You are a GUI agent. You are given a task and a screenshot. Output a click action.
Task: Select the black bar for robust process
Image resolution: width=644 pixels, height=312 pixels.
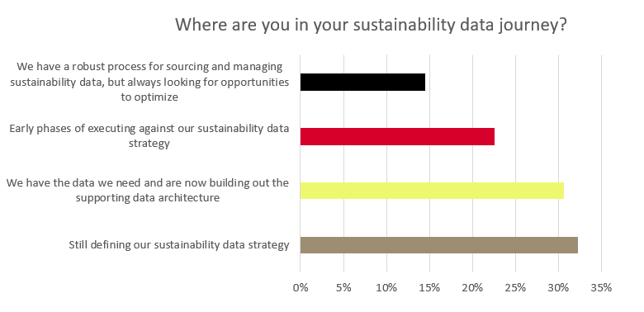362,82
